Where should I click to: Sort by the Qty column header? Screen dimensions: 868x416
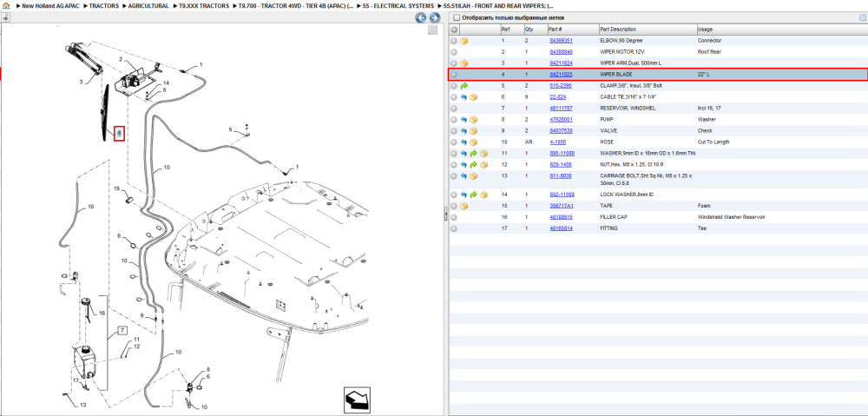pos(529,30)
